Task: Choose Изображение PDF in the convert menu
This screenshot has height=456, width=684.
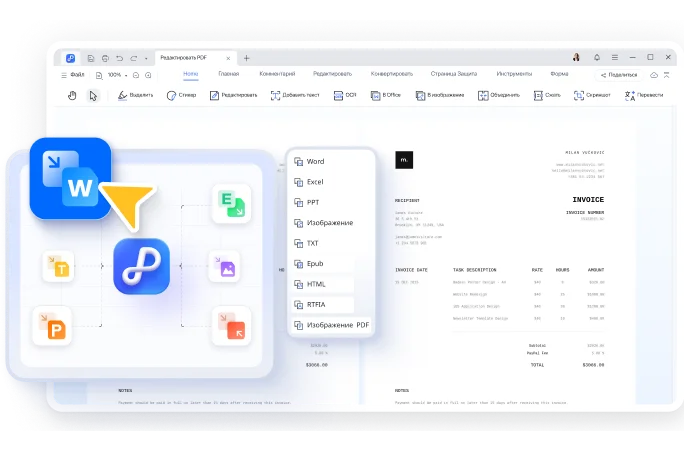Action: click(x=331, y=325)
